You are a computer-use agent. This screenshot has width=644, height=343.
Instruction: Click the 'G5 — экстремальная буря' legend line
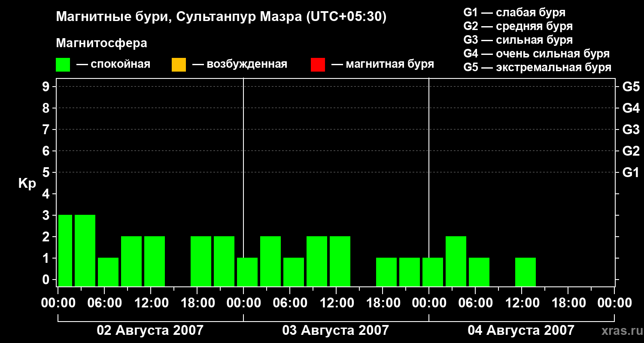538,67
